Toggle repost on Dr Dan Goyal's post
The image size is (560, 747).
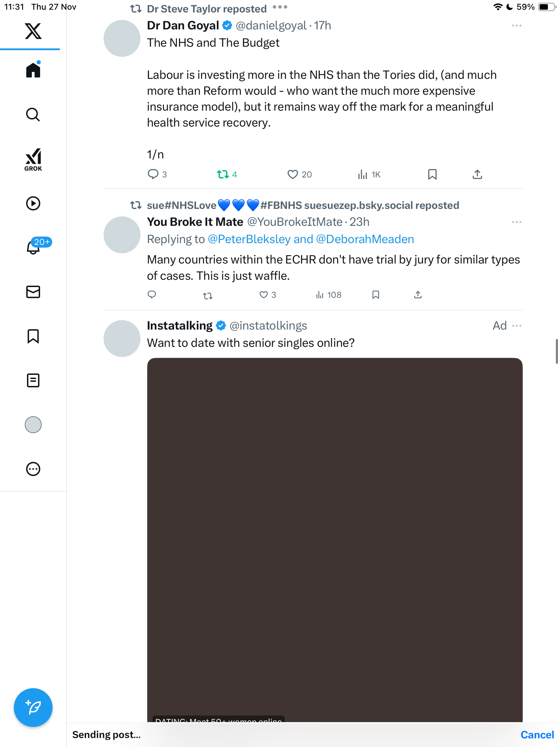[223, 174]
